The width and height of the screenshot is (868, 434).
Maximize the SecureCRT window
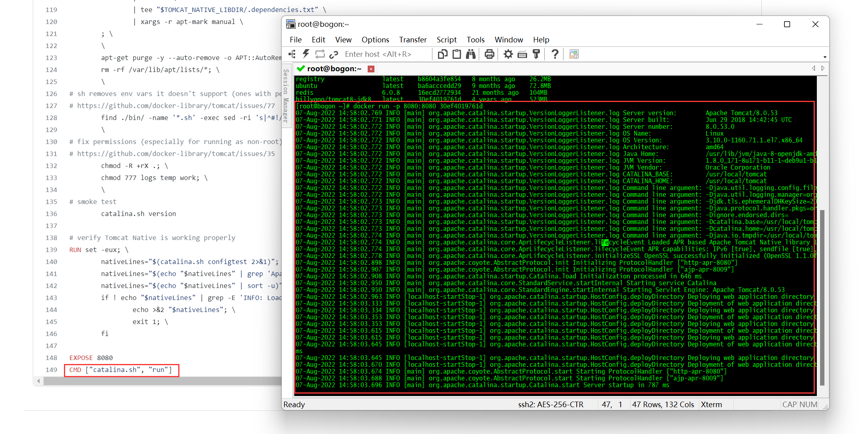coord(787,24)
